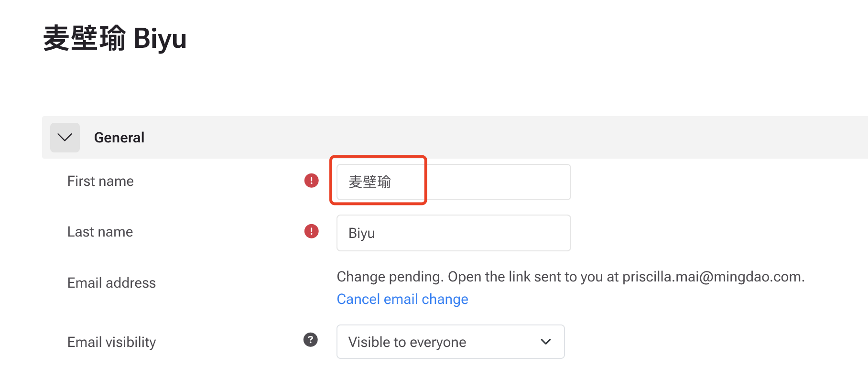Image resolution: width=868 pixels, height=367 pixels.
Task: Click the General section heading text
Action: [x=119, y=138]
